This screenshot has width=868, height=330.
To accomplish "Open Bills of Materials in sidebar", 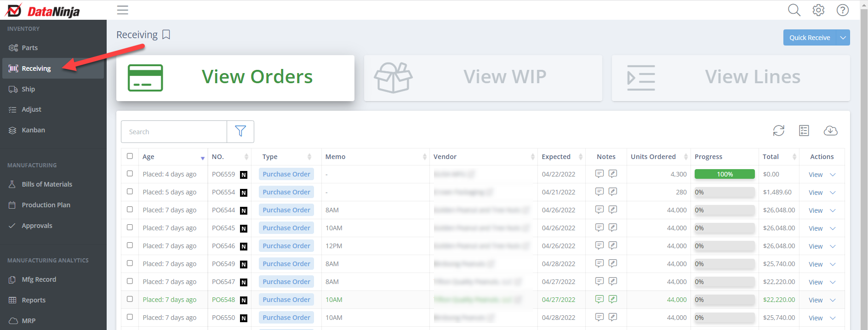I will 53,184.
